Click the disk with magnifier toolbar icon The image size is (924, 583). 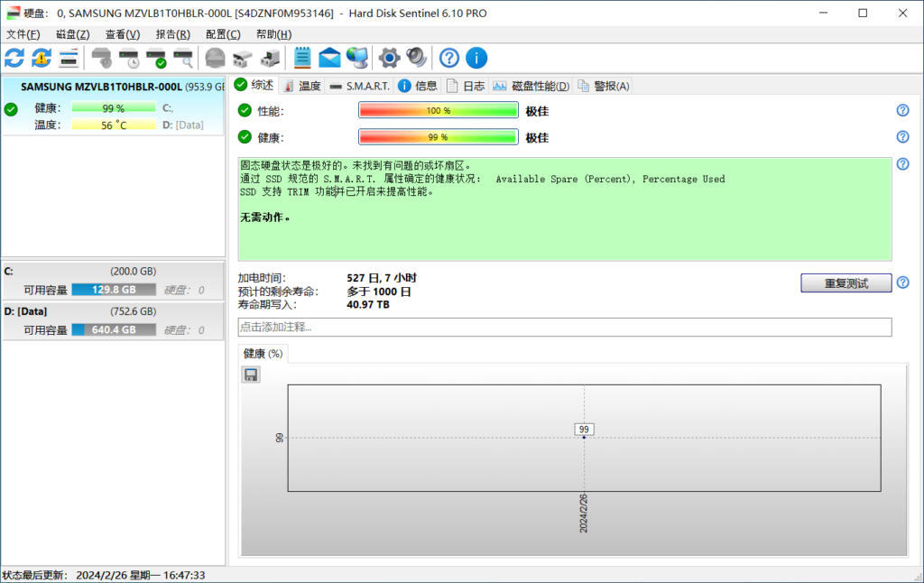pos(183,58)
